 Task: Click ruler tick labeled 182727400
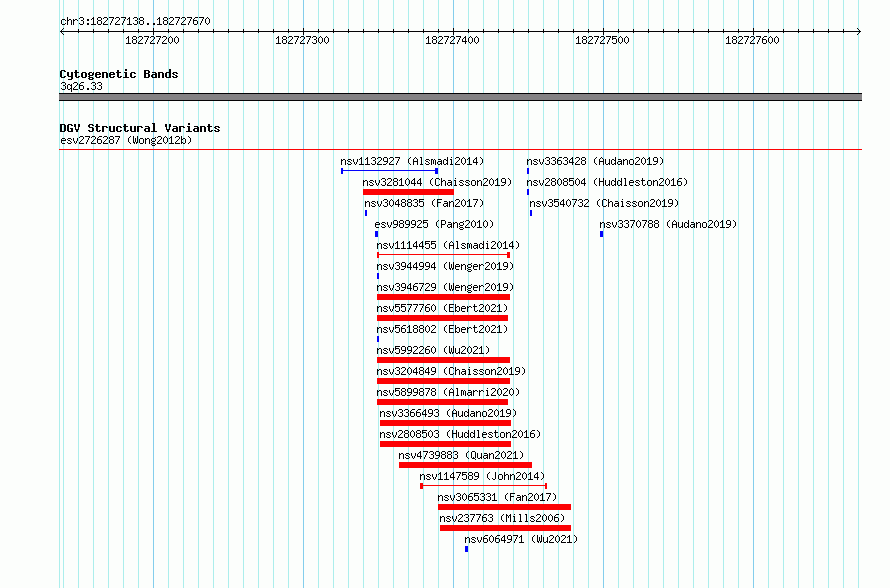coord(452,40)
